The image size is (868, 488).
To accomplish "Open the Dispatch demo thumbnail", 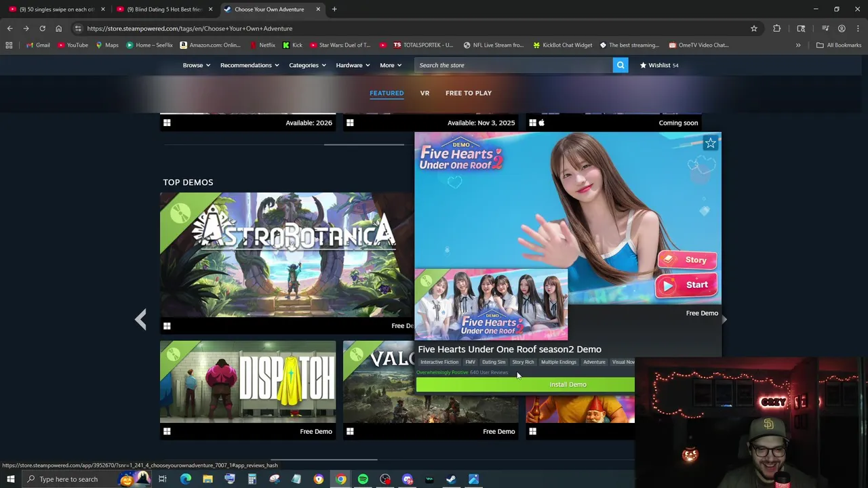I will [x=248, y=382].
